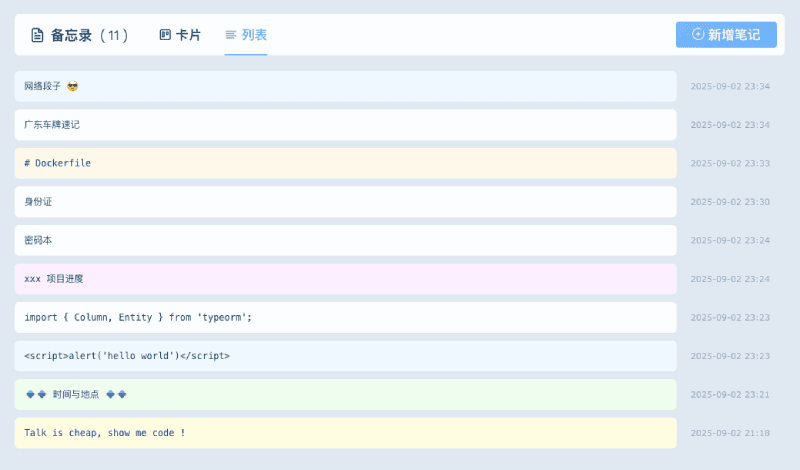Screen dimensions: 800x470
Task: Click the diamond emoji after 时间与地点
Action: pos(116,394)
